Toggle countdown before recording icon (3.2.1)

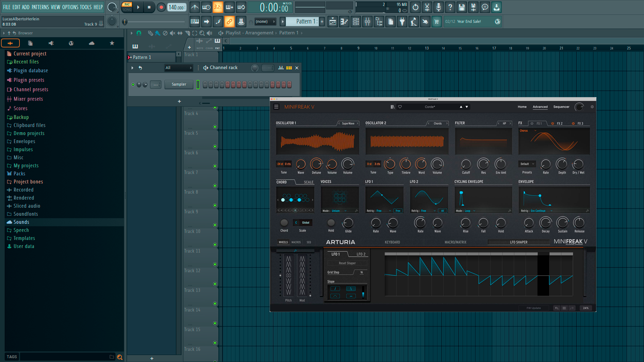click(218, 7)
